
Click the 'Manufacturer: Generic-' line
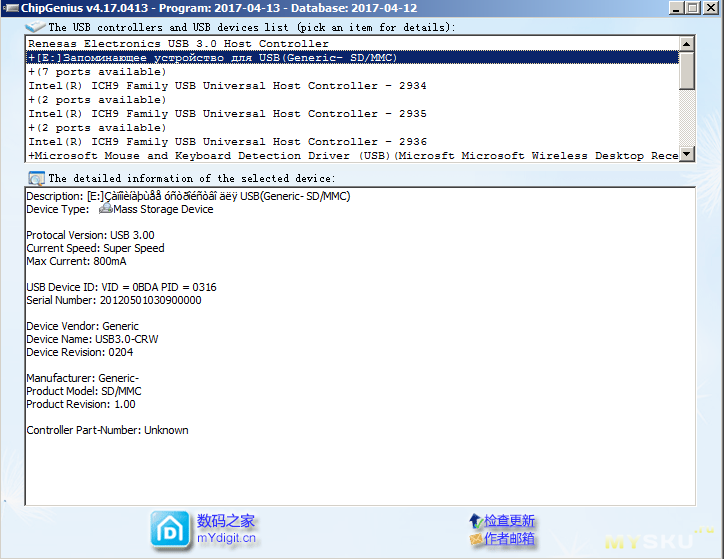pos(83,378)
